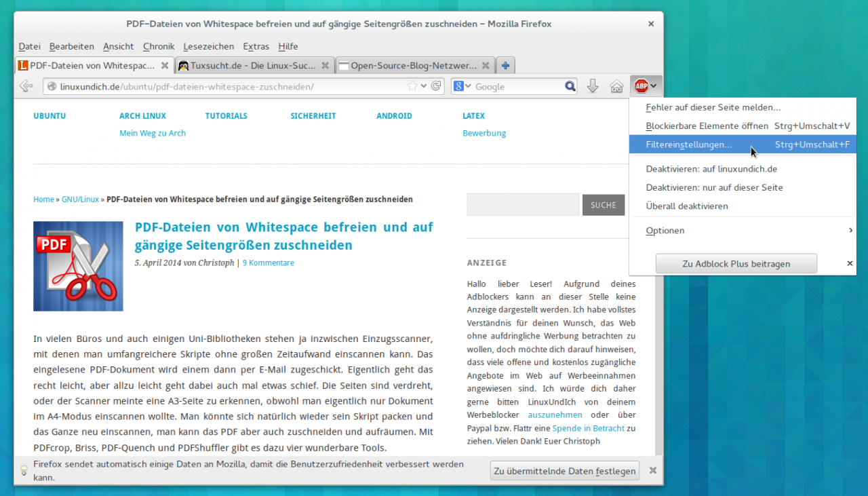Open the Chronik menu
868x496 pixels.
159,47
